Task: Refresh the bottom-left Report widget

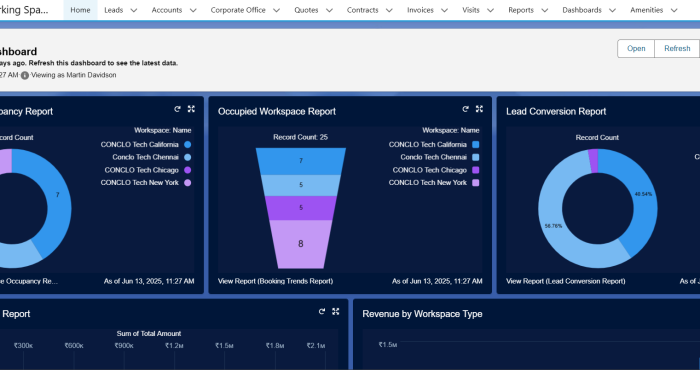Action: 322,312
